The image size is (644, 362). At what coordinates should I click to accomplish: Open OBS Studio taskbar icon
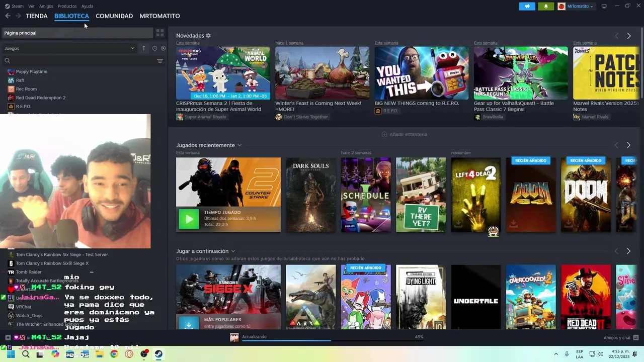(x=144, y=354)
